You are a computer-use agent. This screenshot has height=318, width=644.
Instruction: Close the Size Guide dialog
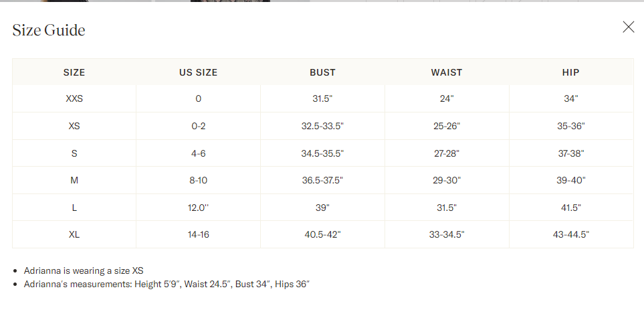(628, 27)
